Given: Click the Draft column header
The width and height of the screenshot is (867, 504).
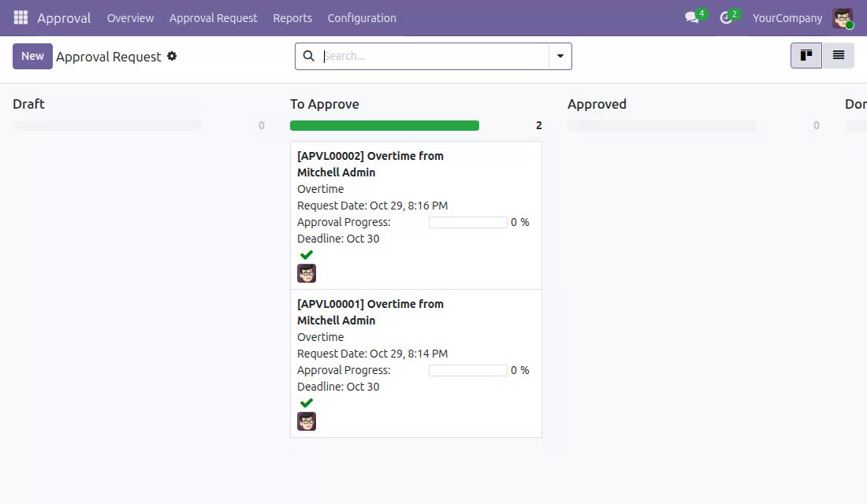Looking at the screenshot, I should [x=28, y=104].
